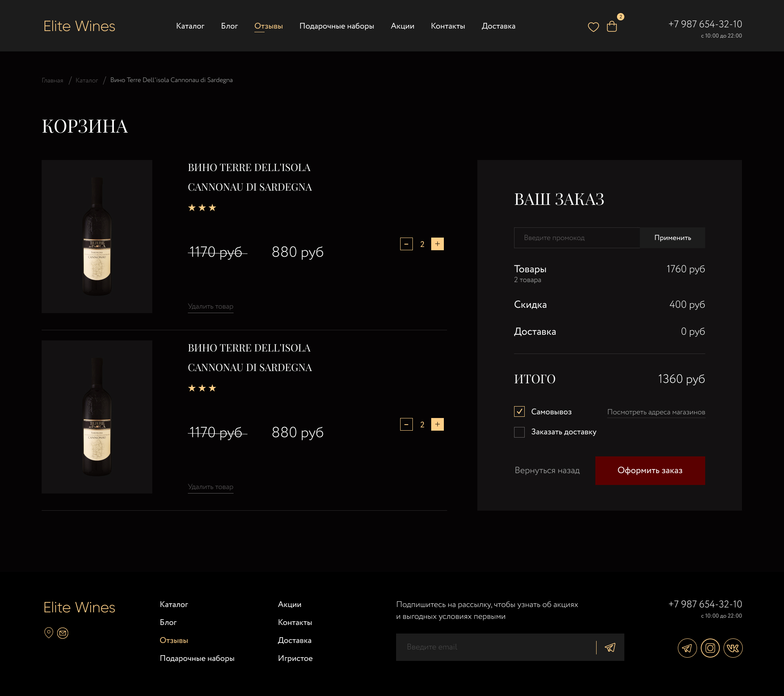
Task: Open VK social icon in footer
Action: 733,648
